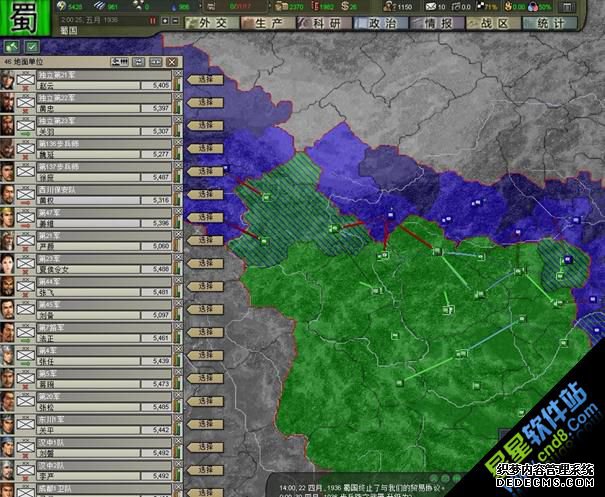Click the NATO infantry counter in 赵云 row
605x497 pixels.
tap(25, 80)
